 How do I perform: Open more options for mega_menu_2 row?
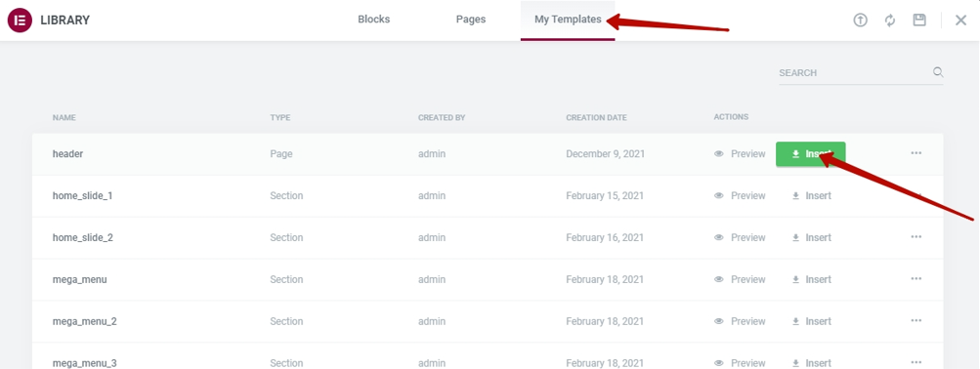point(916,320)
